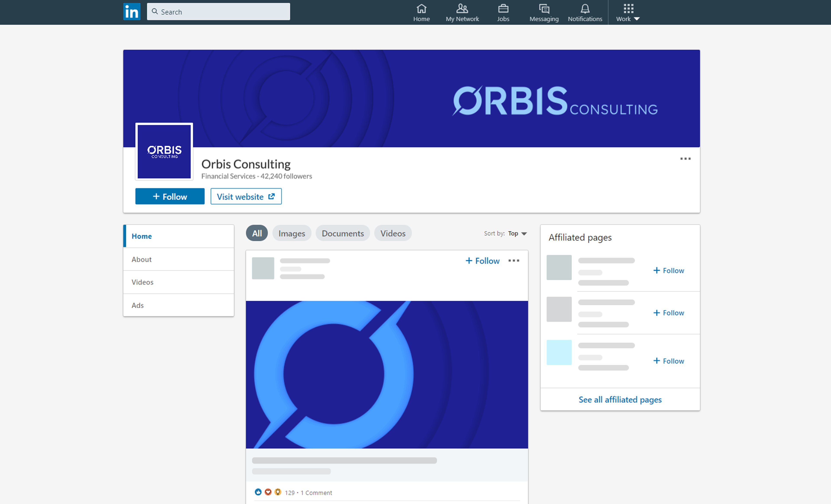Filter posts by Videos pill
Image resolution: width=831 pixels, height=504 pixels.
pos(393,233)
